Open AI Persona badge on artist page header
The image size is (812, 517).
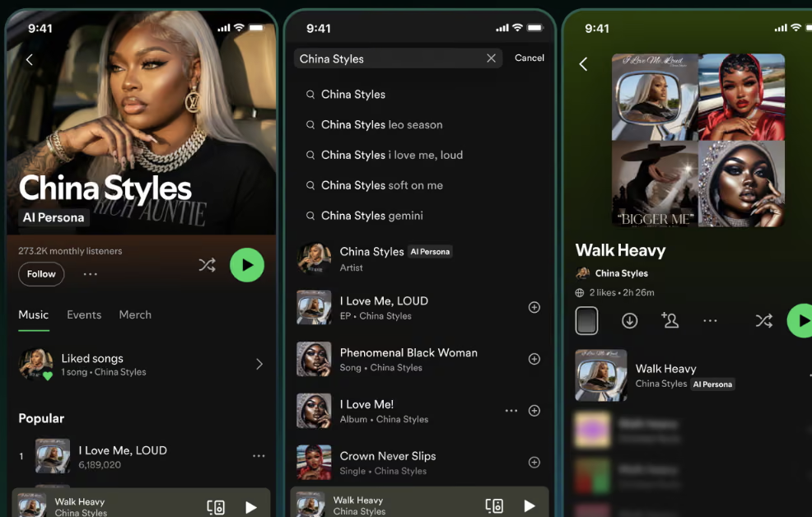[x=54, y=218]
